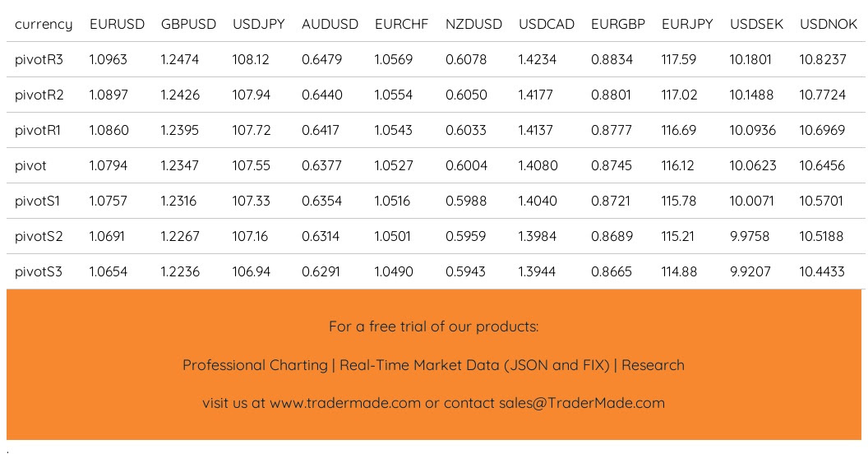Click the free trial heading text
Screen dimensions: 868x463
433,326
